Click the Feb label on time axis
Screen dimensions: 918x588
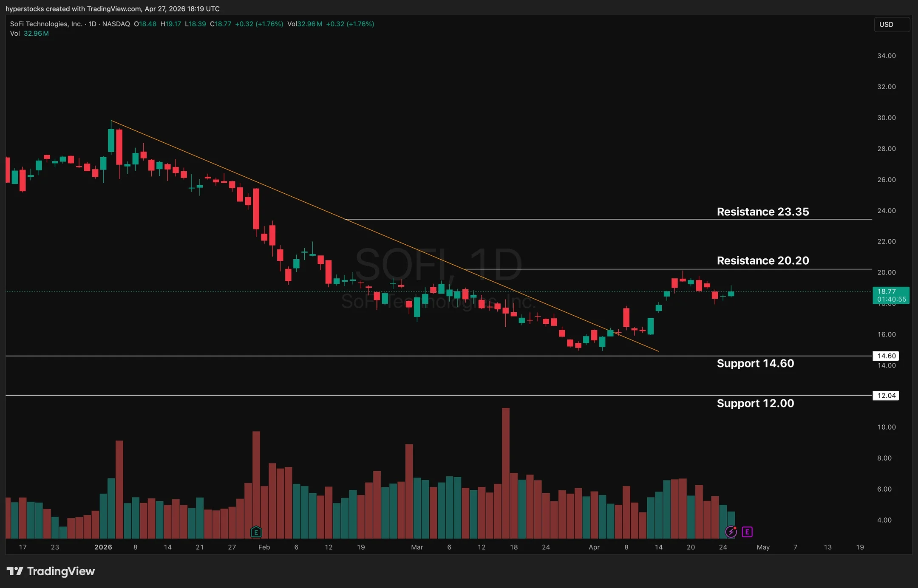[x=264, y=547]
